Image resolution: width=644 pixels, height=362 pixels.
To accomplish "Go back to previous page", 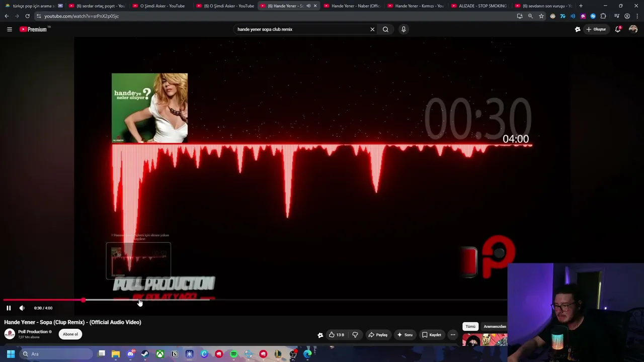I will tap(7, 16).
